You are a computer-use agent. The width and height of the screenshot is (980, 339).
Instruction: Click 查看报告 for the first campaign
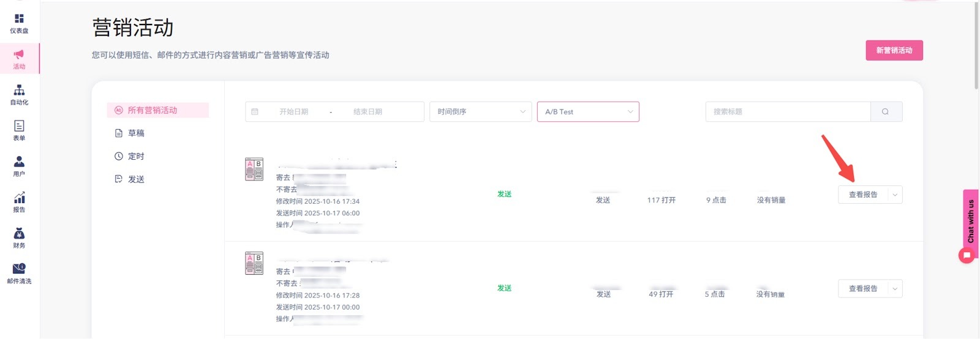click(x=862, y=195)
